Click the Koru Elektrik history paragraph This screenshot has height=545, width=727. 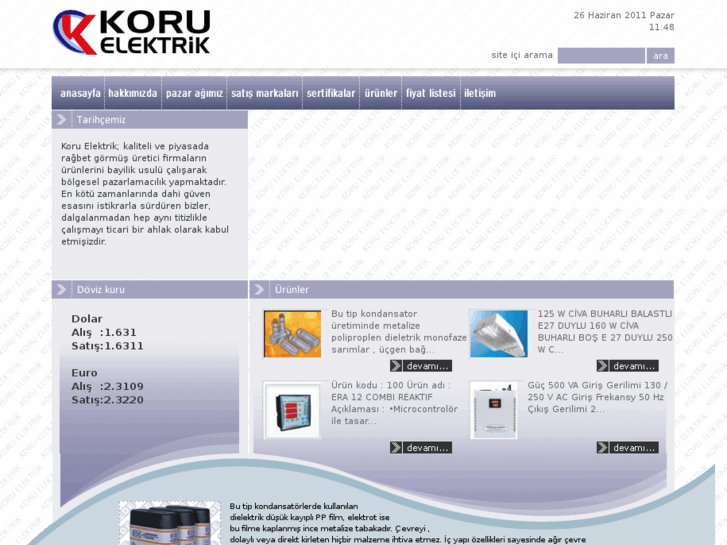click(x=145, y=194)
